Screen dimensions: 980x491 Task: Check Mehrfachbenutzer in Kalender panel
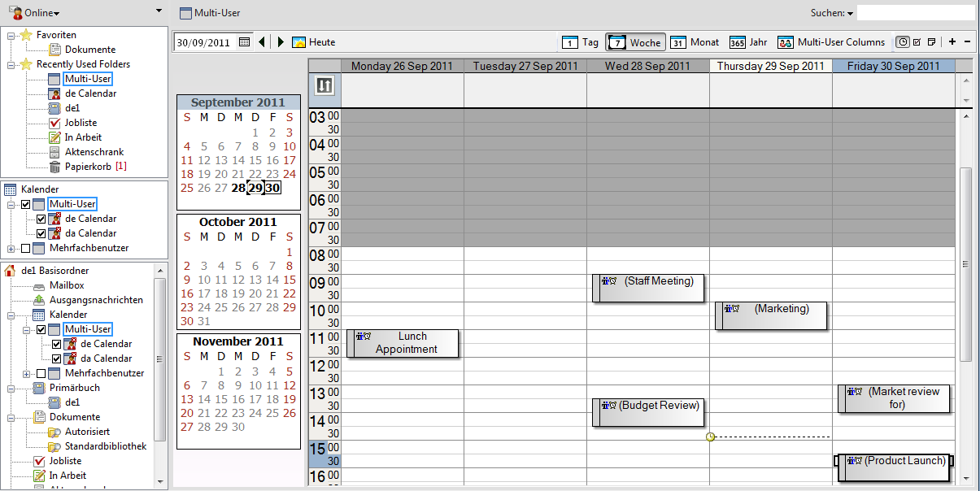click(26, 248)
